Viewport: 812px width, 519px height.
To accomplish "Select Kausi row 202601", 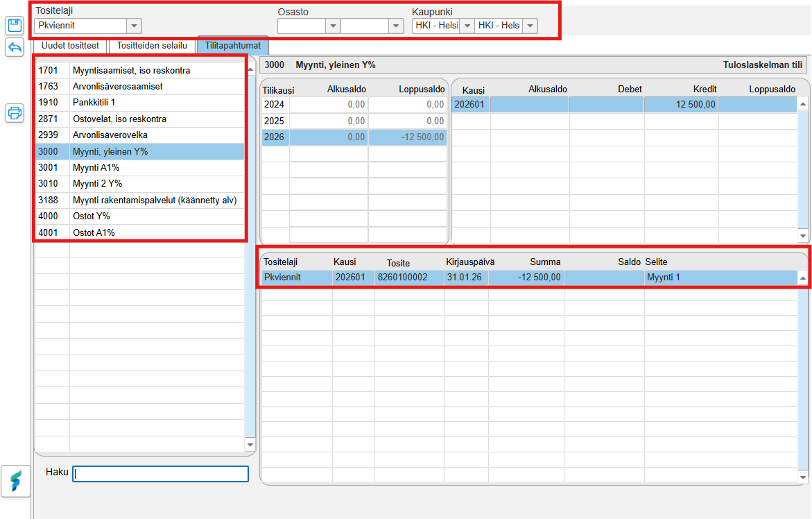I will 624,105.
